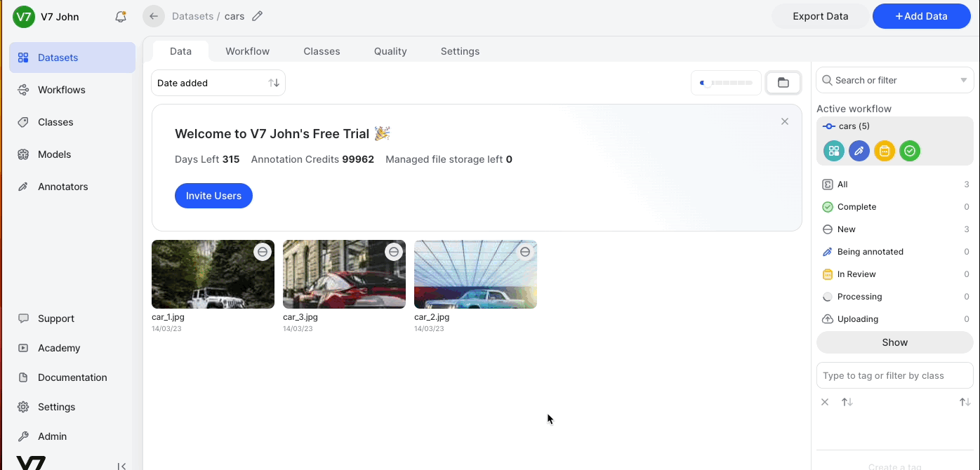
Task: Open the notifications bell icon
Action: click(x=121, y=17)
